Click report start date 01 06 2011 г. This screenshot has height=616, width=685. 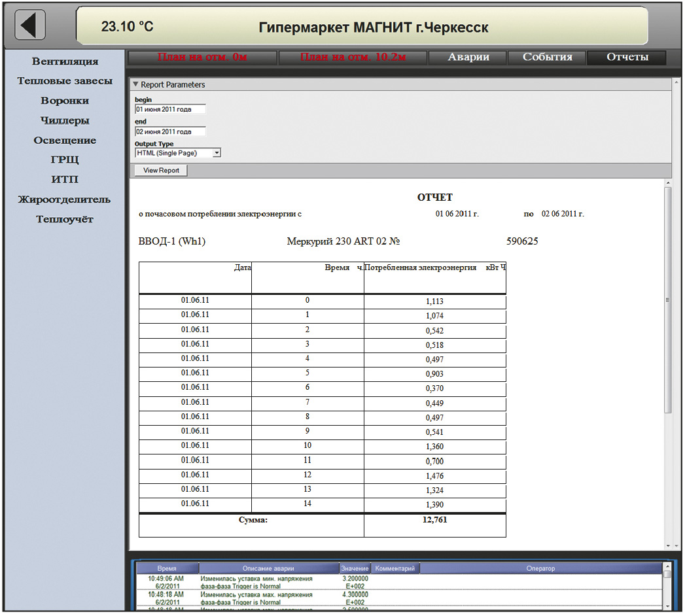pos(457,213)
